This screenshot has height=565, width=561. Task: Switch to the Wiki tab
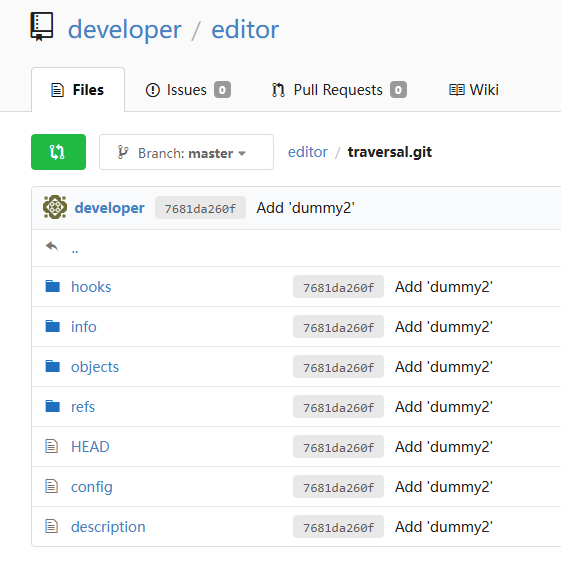click(x=474, y=90)
